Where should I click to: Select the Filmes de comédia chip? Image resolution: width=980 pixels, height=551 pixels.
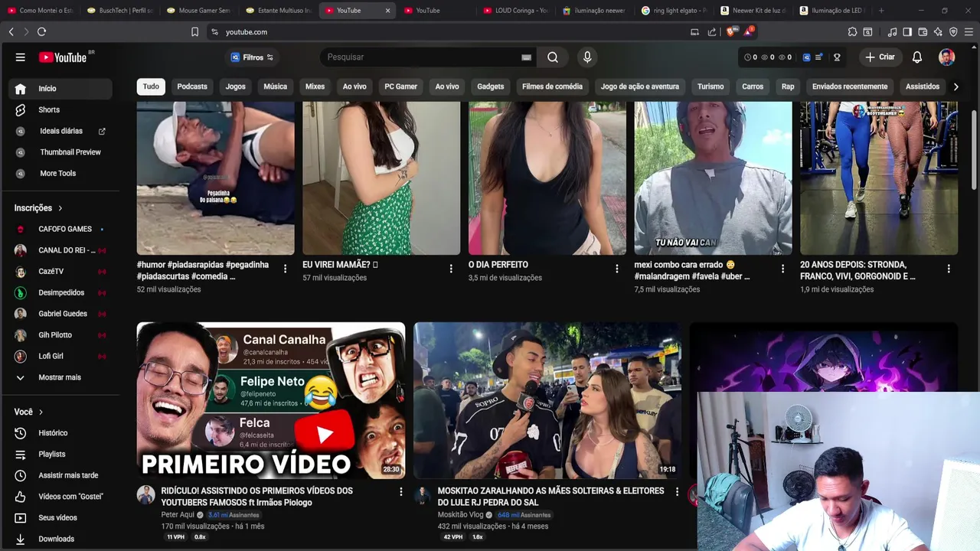[552, 86]
